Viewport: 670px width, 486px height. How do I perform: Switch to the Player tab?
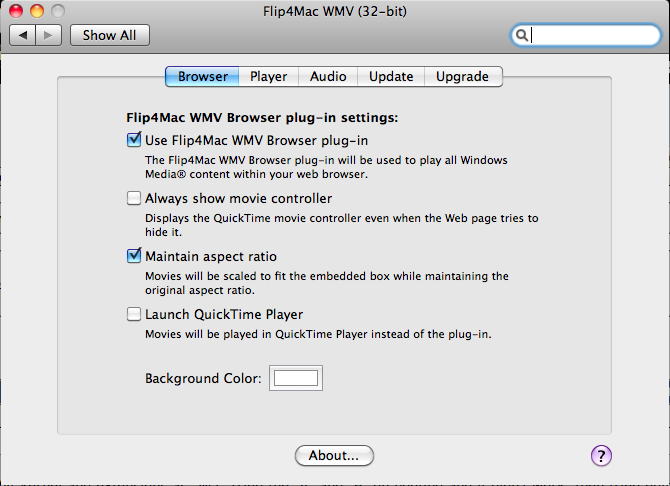coord(268,77)
